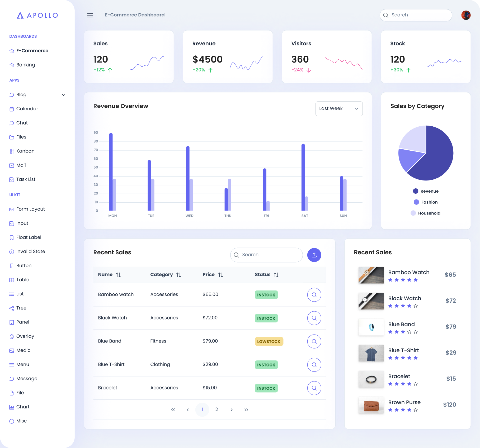
Task: Click the fifth star on Bracelet rating
Action: point(416,384)
